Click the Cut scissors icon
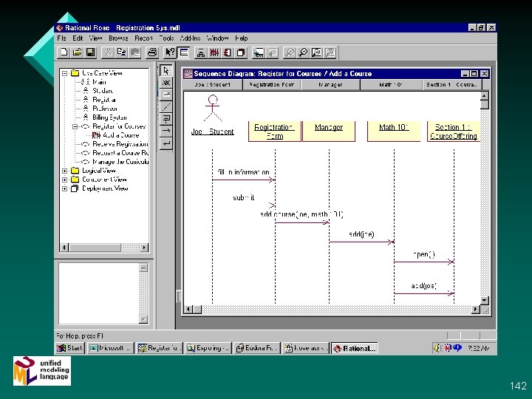Image resolution: width=532 pixels, height=399 pixels. point(108,52)
